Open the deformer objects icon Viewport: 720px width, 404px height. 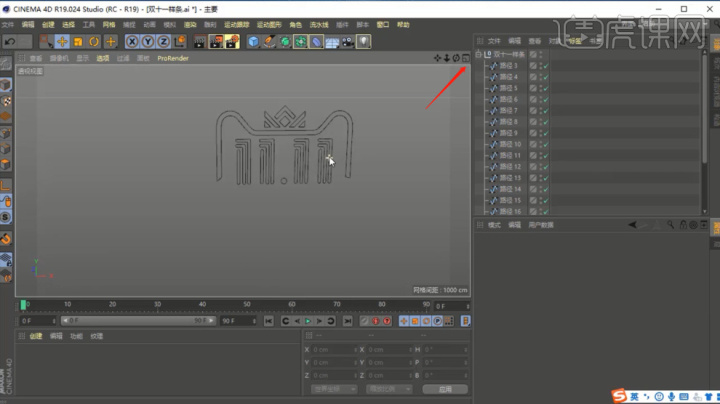316,42
